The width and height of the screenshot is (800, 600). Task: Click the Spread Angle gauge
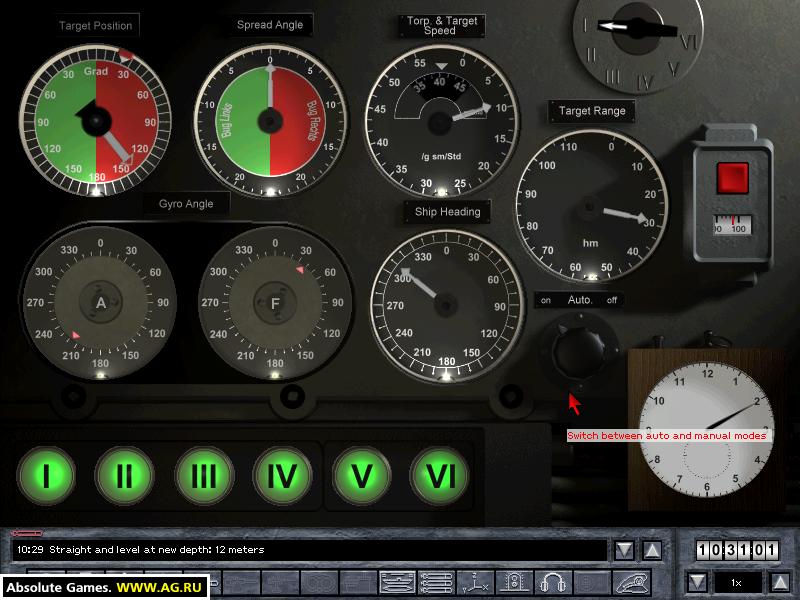270,118
